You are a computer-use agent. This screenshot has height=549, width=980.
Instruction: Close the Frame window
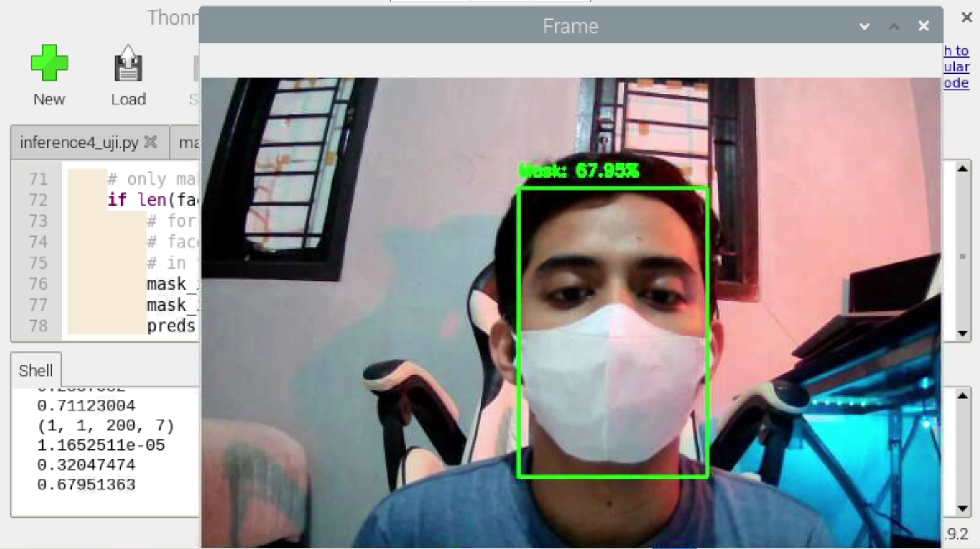(x=924, y=26)
